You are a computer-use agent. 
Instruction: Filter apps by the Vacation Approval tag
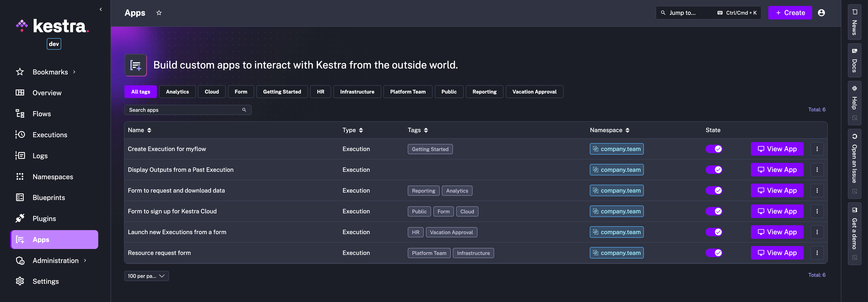[534, 91]
